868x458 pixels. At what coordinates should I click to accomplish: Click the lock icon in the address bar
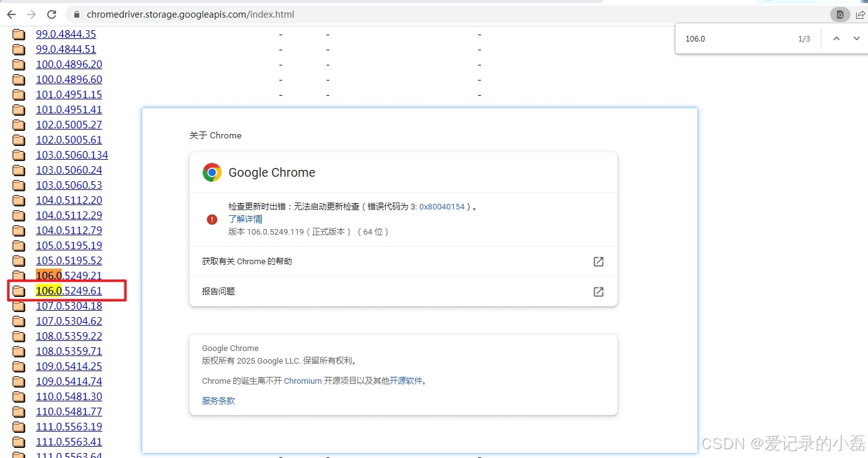(76, 14)
